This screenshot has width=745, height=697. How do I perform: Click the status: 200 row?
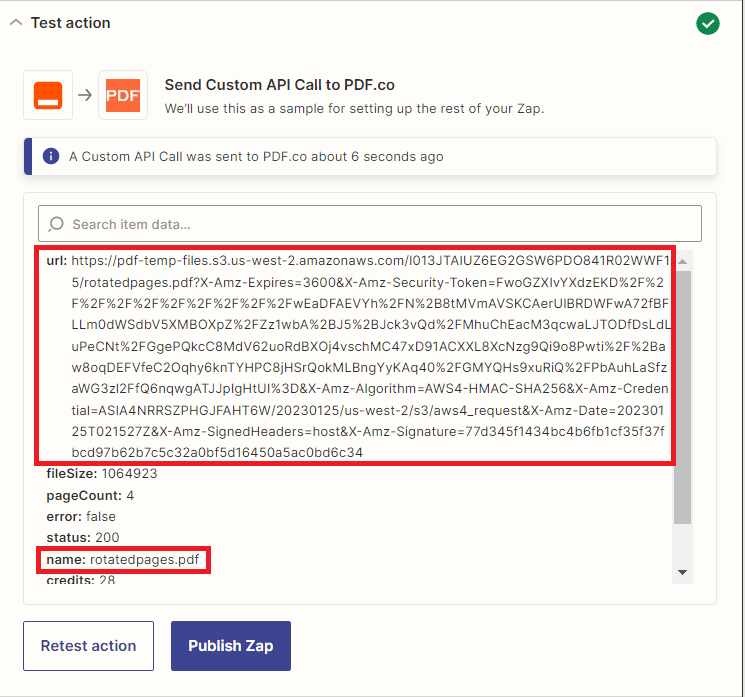(x=82, y=538)
